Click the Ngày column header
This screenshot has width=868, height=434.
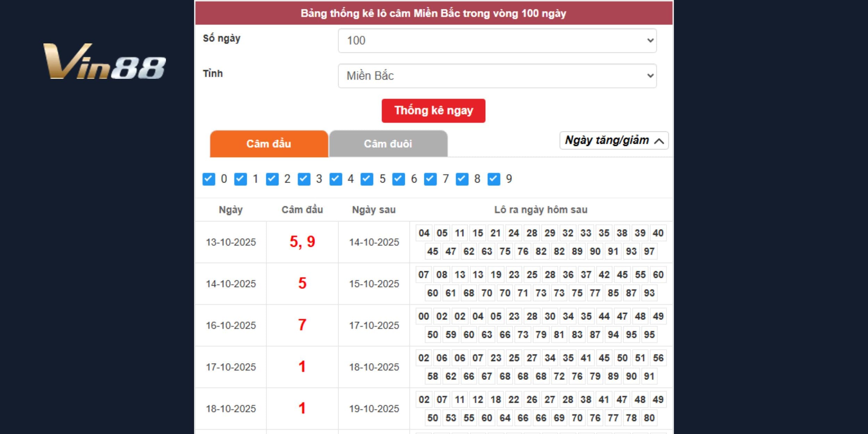[x=231, y=210]
